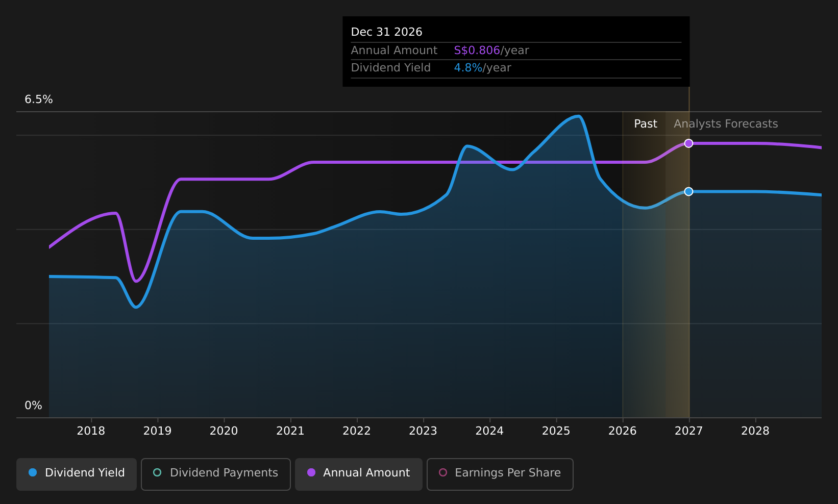This screenshot has height=504, width=838.
Task: Click the Analysts Forecasts label
Action: tap(726, 124)
